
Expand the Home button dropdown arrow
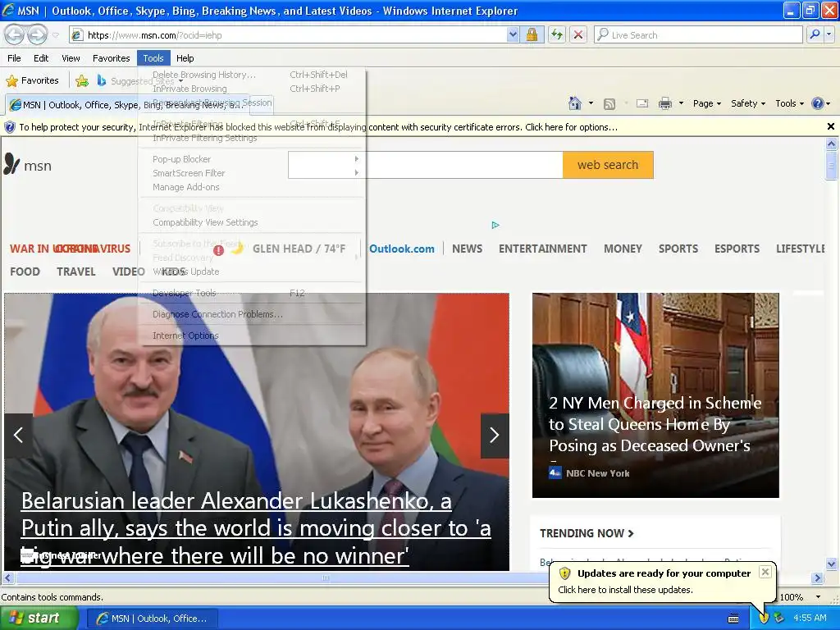pyautogui.click(x=591, y=103)
